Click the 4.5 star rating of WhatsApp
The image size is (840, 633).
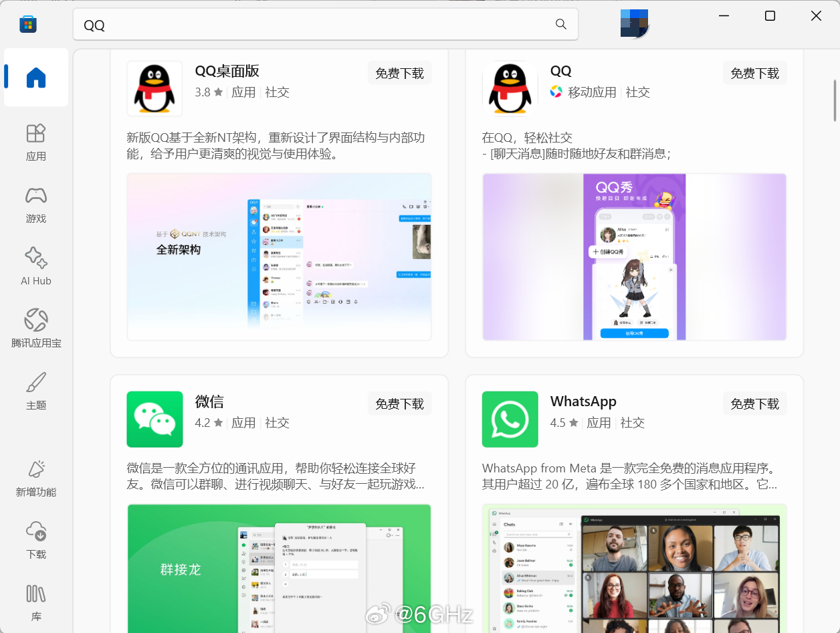[x=564, y=422]
